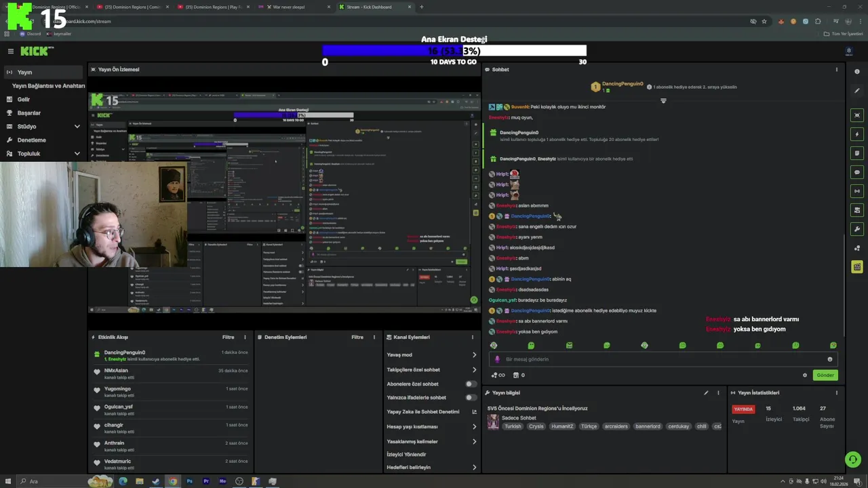Open the Gelir sidebar item
This screenshot has width=868, height=488.
pos(24,99)
